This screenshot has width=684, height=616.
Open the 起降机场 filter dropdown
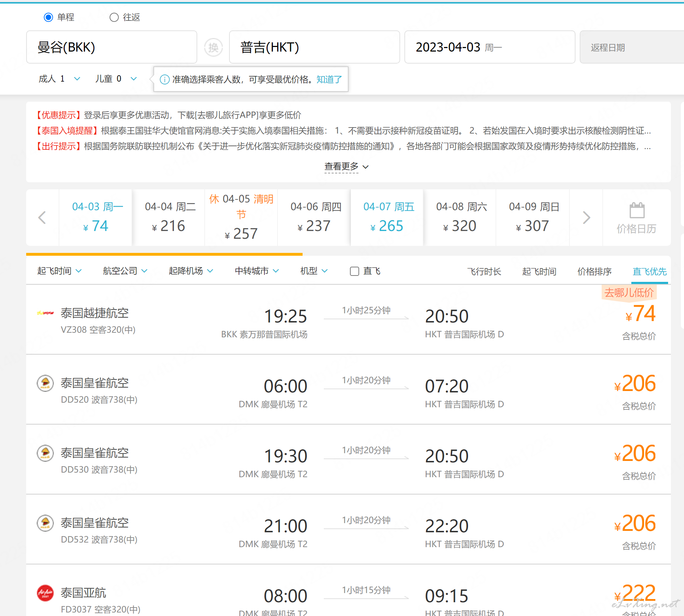(191, 271)
